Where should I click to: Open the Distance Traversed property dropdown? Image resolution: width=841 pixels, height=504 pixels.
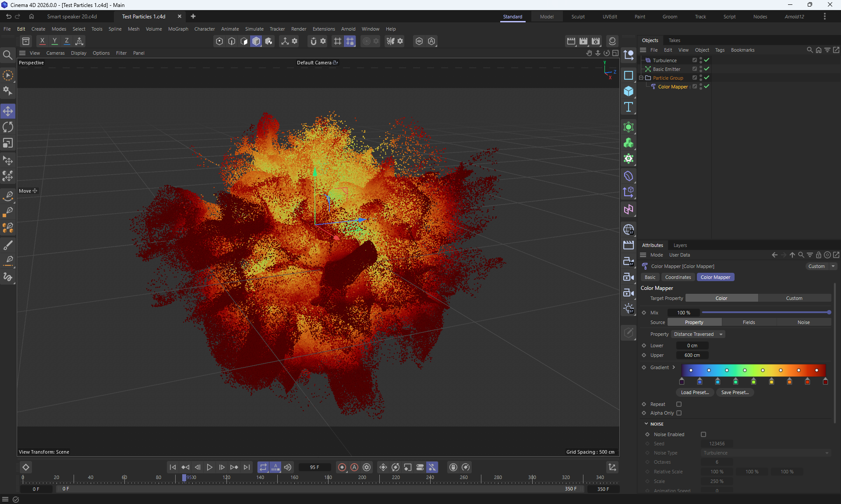tap(698, 334)
